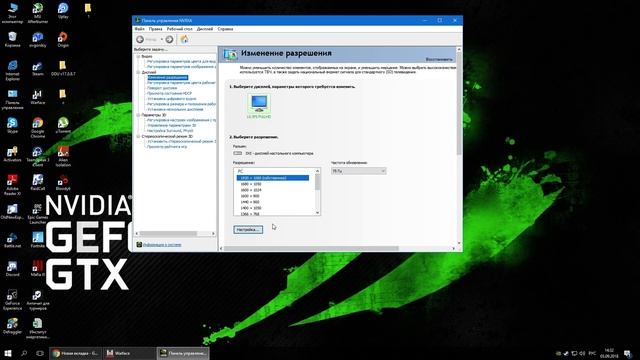Open Этот компьютер desktop icon
Image resolution: width=640 pixels, height=360 pixels.
pyautogui.click(x=12, y=13)
